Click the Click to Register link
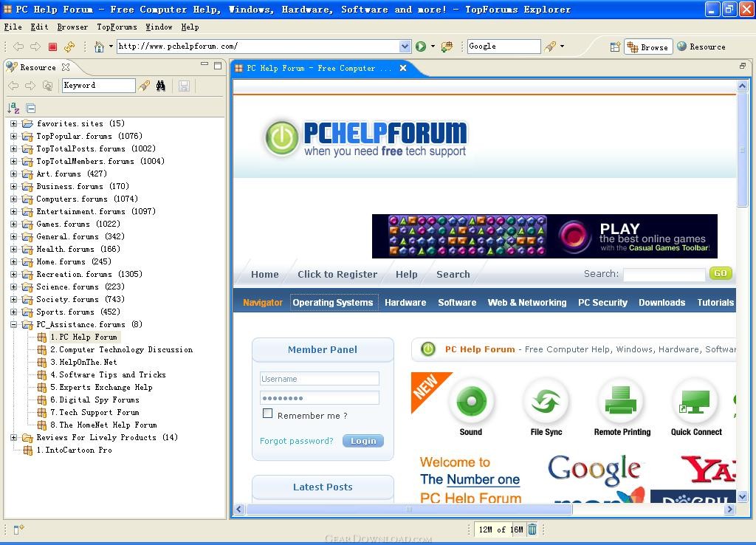This screenshot has height=545, width=756. [x=337, y=275]
